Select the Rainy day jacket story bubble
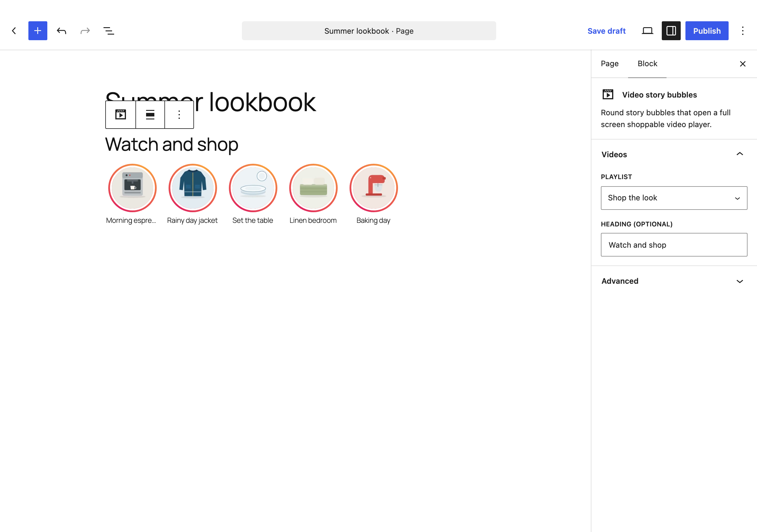Viewport: 757px width, 532px height. point(193,188)
